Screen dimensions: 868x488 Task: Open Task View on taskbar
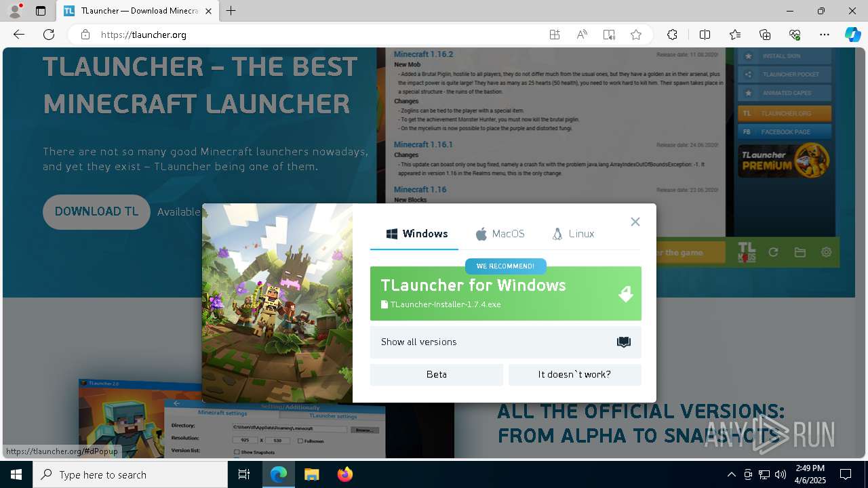(x=244, y=474)
